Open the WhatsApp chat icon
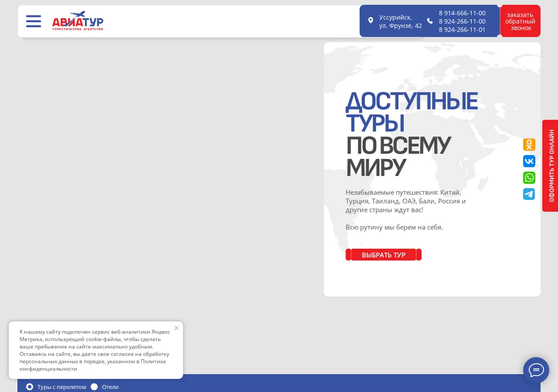 [529, 178]
